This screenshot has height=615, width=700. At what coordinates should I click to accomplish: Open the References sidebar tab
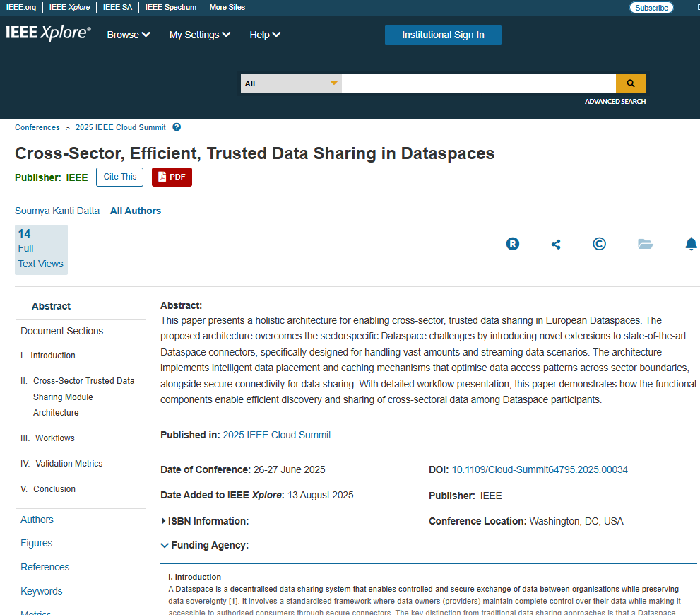click(x=45, y=567)
